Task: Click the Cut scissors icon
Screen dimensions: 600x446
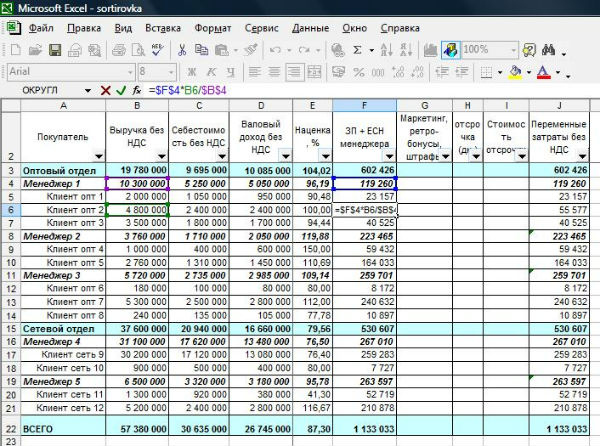Action: click(184, 49)
